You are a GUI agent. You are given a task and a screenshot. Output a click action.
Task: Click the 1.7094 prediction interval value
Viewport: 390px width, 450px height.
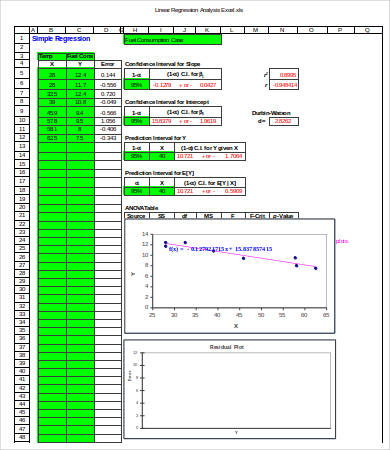point(233,156)
